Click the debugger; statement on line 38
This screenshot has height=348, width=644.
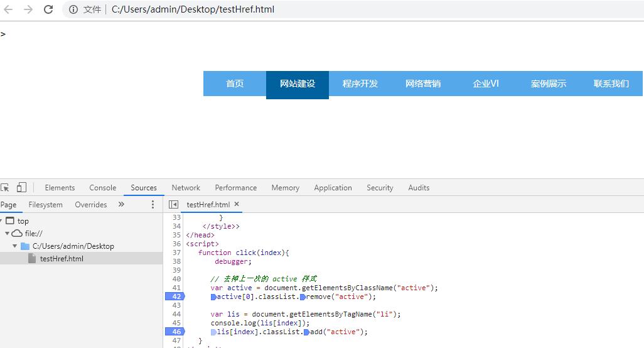233,261
